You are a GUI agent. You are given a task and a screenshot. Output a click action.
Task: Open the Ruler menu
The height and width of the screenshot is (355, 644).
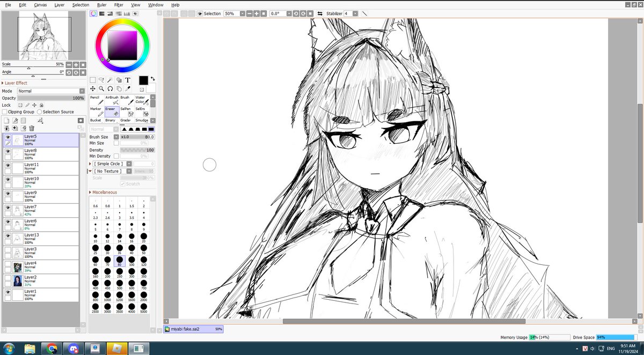[x=102, y=5]
